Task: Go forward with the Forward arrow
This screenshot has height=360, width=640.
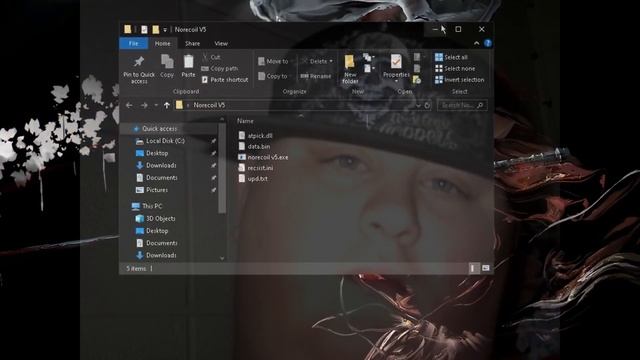Action: click(x=144, y=105)
